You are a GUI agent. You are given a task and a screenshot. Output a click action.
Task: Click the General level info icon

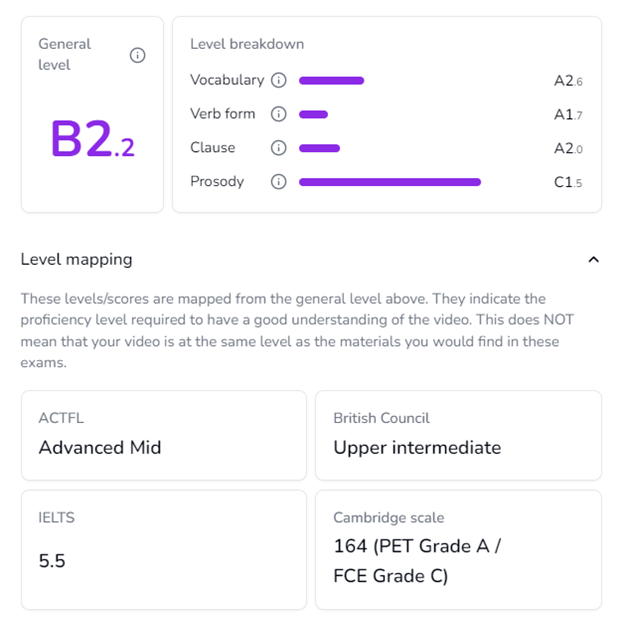(x=138, y=55)
